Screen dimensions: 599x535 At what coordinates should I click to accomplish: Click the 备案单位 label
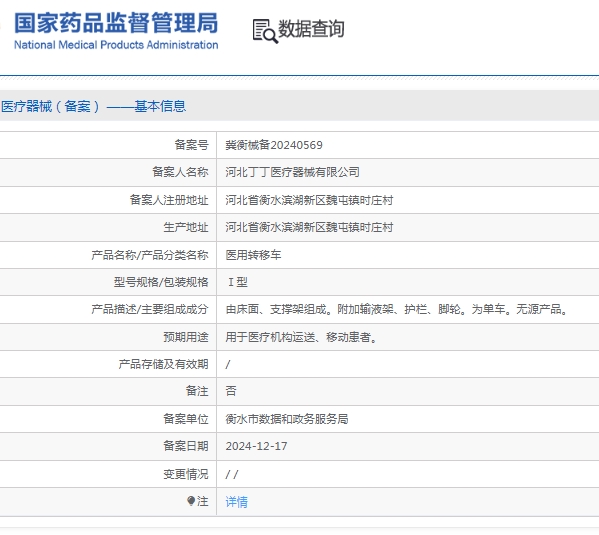click(186, 419)
